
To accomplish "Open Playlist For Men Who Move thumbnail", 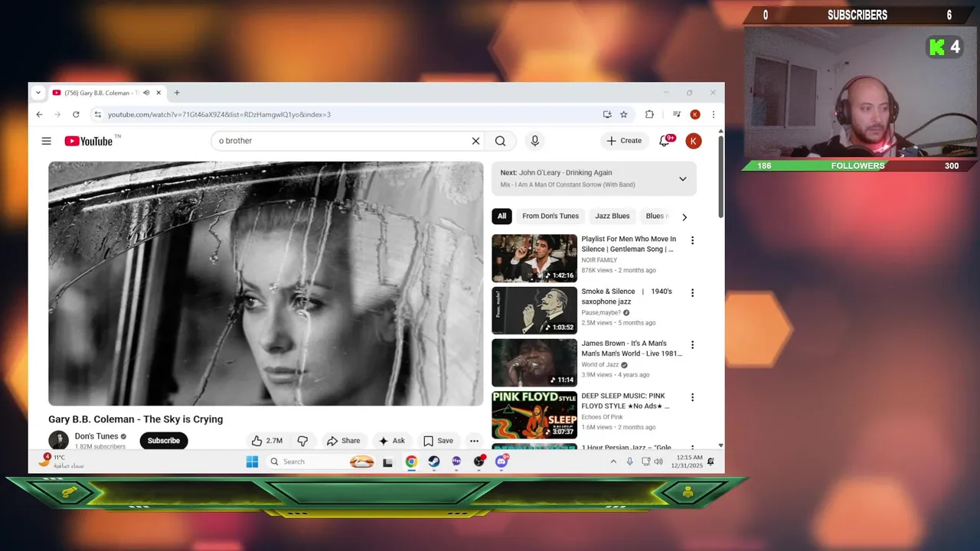I will tap(534, 258).
